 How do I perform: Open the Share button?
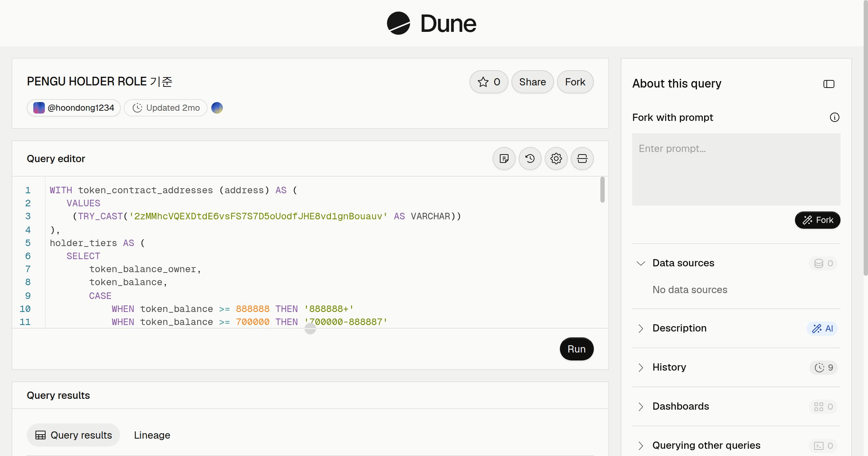tap(532, 82)
